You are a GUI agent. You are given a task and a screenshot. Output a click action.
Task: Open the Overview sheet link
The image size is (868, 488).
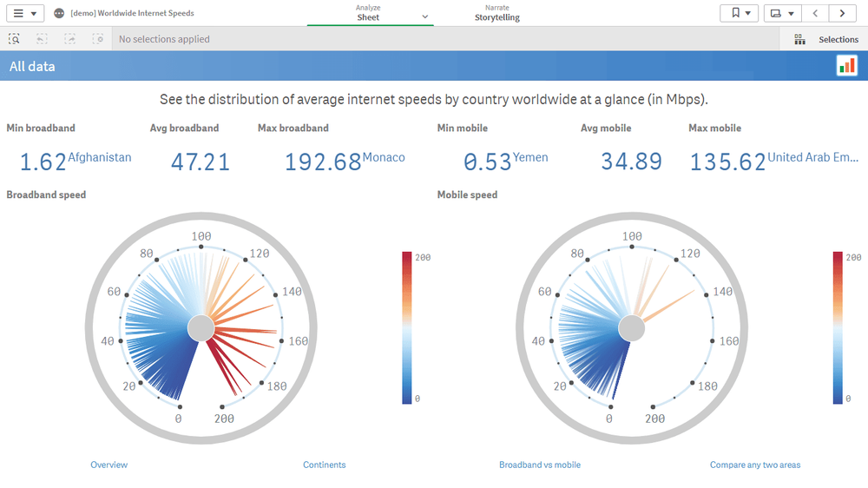point(109,465)
